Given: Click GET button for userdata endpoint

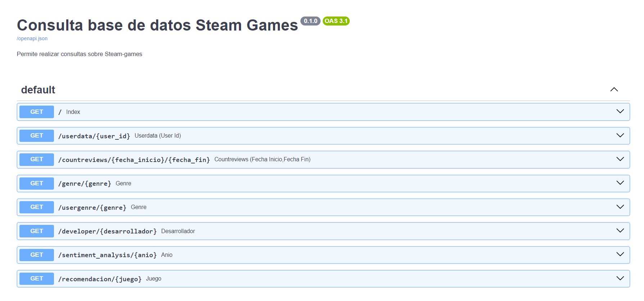Looking at the screenshot, I should [37, 136].
